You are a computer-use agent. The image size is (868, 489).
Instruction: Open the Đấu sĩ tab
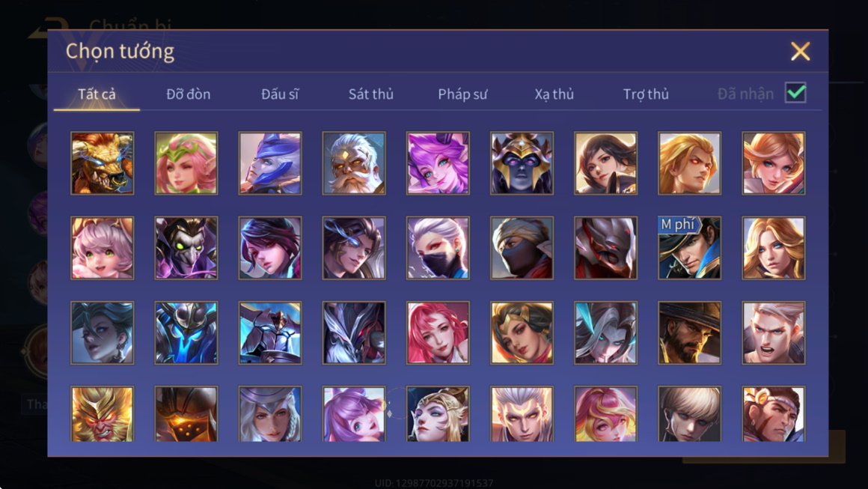coord(280,94)
